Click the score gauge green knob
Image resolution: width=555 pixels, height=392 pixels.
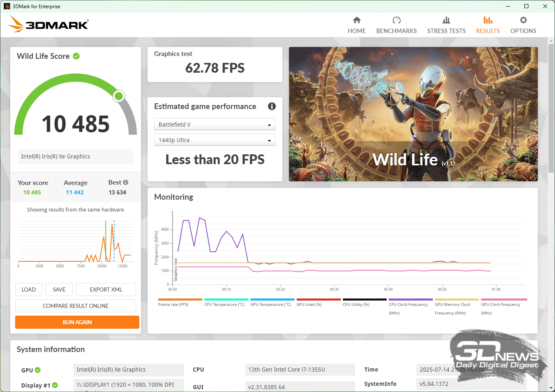point(119,96)
